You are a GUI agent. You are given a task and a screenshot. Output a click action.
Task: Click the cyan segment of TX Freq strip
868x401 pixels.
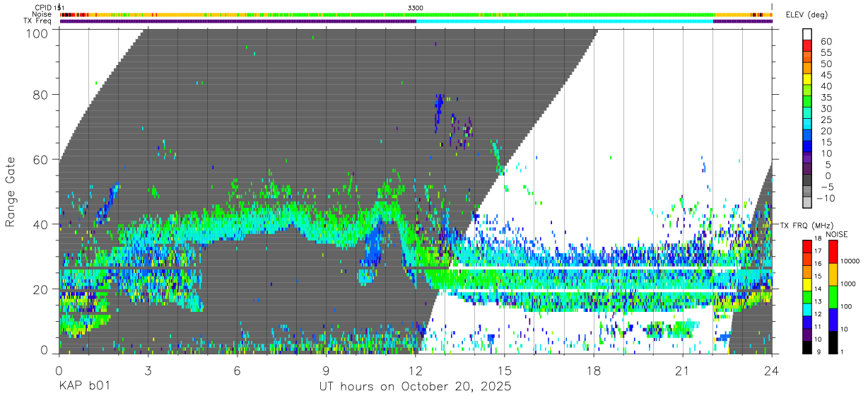(565, 21)
